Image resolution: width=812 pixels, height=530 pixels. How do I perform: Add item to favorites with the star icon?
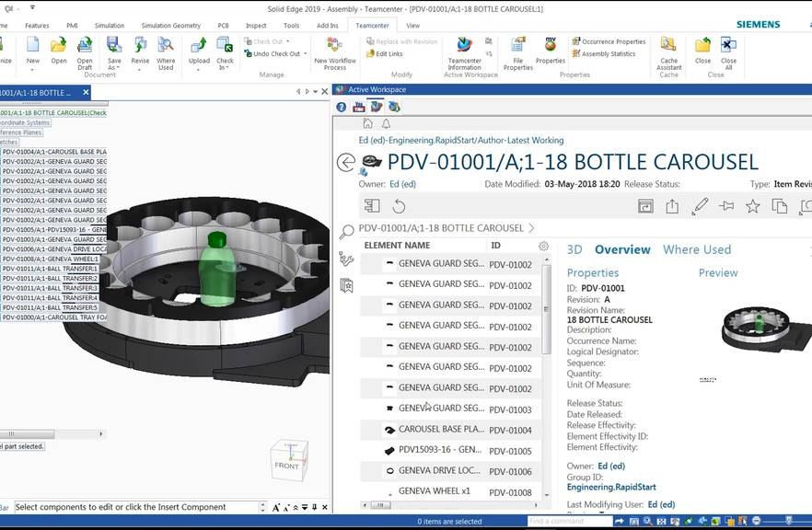pyautogui.click(x=752, y=203)
